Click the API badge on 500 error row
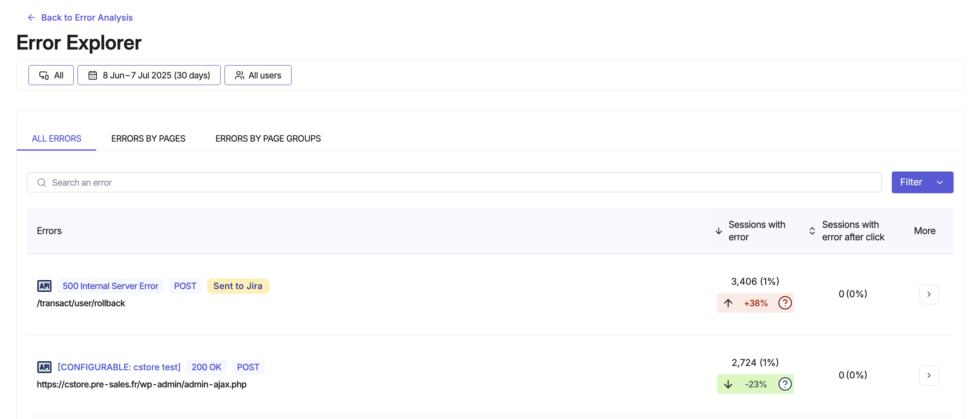980x419 pixels. [44, 286]
